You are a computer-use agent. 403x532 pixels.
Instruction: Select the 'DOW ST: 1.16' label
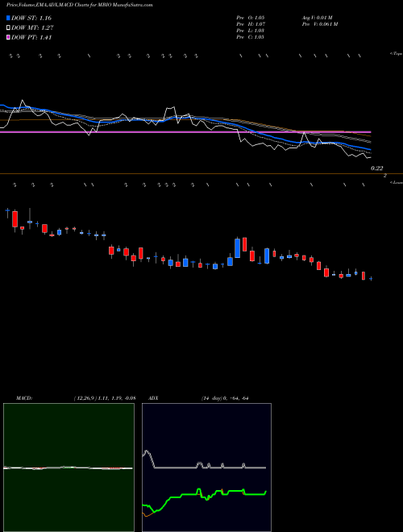point(31,18)
